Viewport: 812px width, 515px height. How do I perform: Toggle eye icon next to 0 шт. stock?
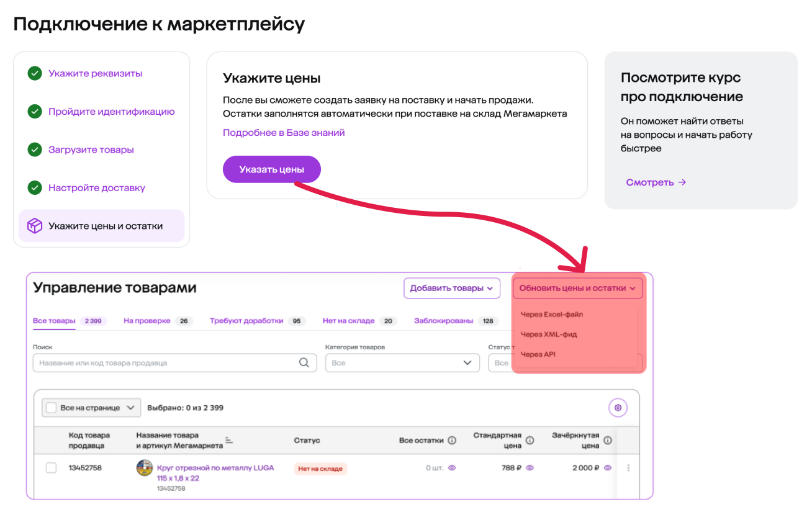tap(452, 468)
